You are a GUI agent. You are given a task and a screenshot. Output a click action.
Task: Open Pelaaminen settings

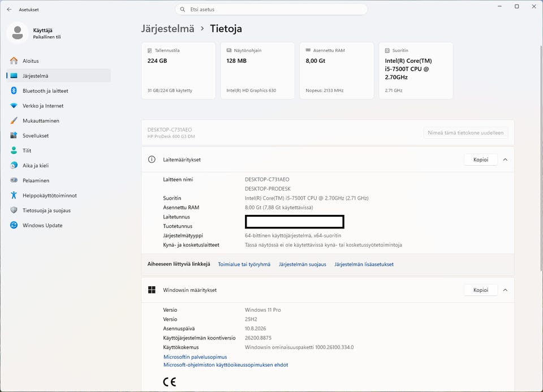58,180
